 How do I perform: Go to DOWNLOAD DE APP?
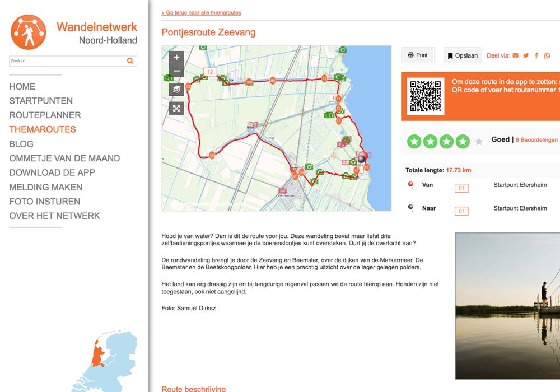[52, 172]
